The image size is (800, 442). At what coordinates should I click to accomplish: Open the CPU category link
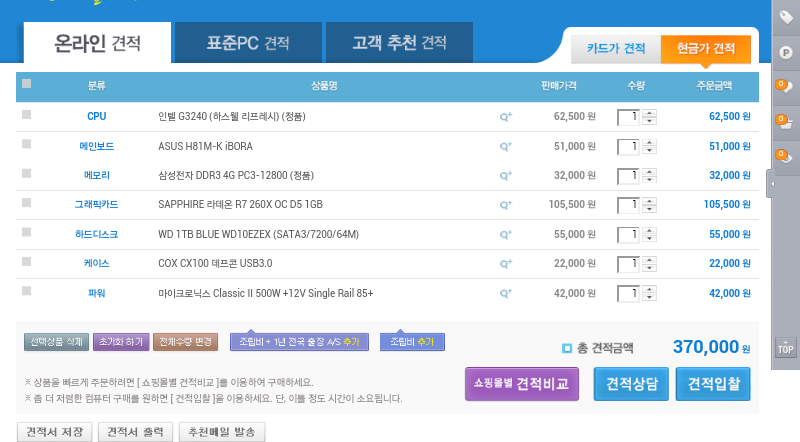(96, 116)
